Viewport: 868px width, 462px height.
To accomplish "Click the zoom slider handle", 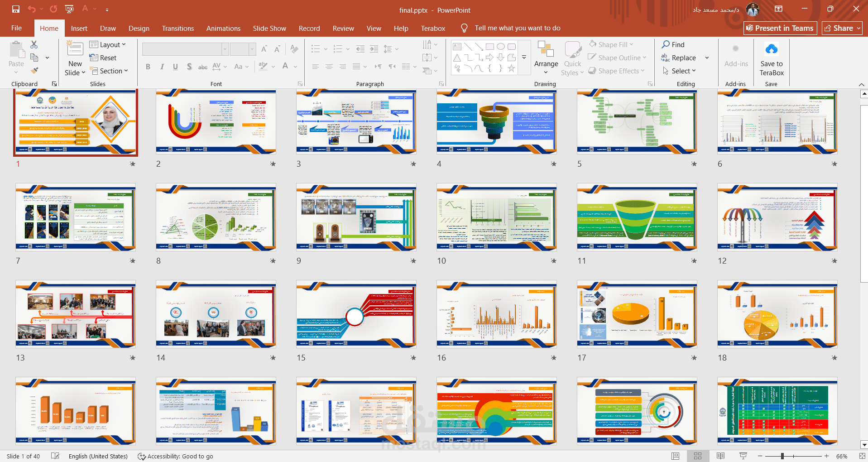I will [x=782, y=456].
